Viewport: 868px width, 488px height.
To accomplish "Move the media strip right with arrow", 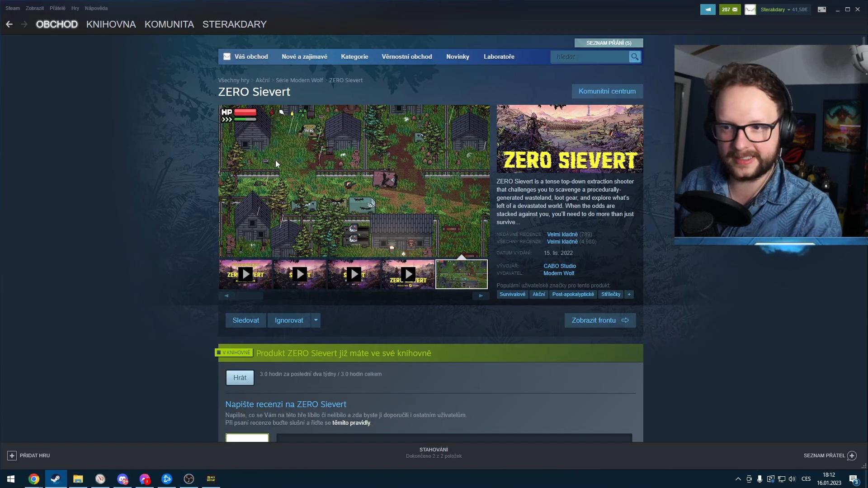I will pos(481,296).
